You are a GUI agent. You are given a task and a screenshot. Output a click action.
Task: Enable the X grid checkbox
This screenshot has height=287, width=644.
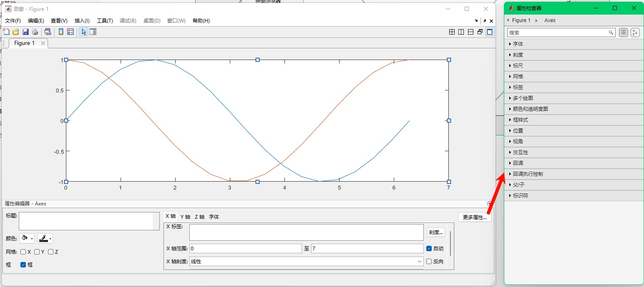tap(23, 252)
